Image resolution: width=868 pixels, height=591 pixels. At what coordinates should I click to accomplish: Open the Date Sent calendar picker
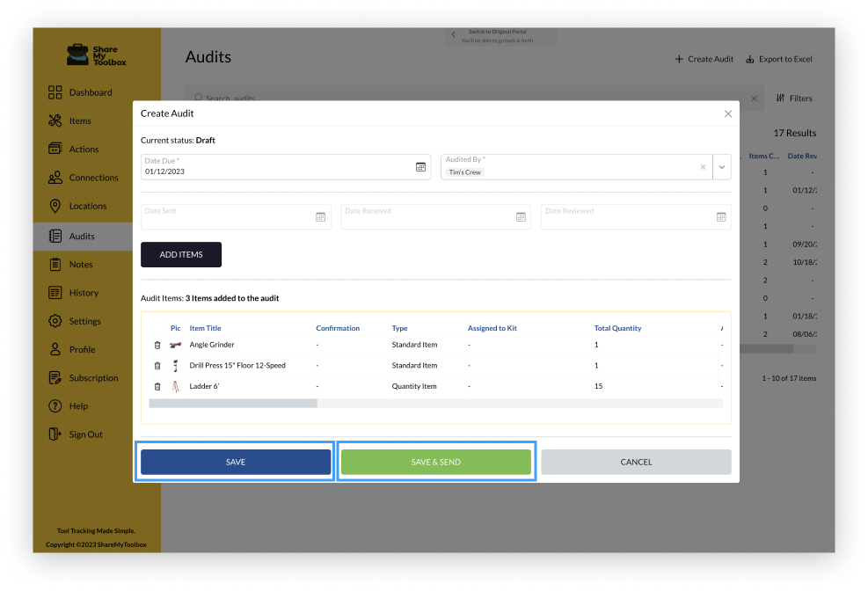tap(320, 216)
